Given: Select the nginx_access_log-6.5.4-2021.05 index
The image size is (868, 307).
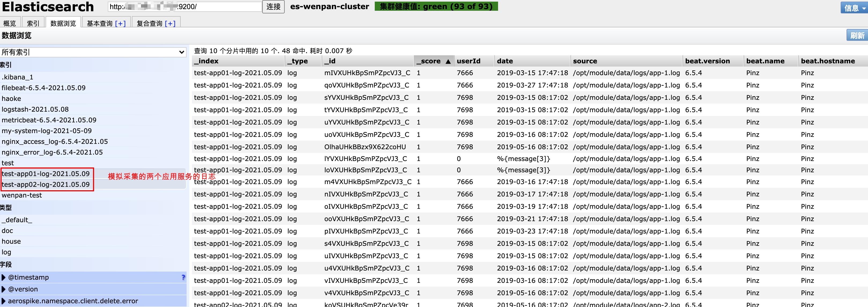Looking at the screenshot, I should [93, 141].
